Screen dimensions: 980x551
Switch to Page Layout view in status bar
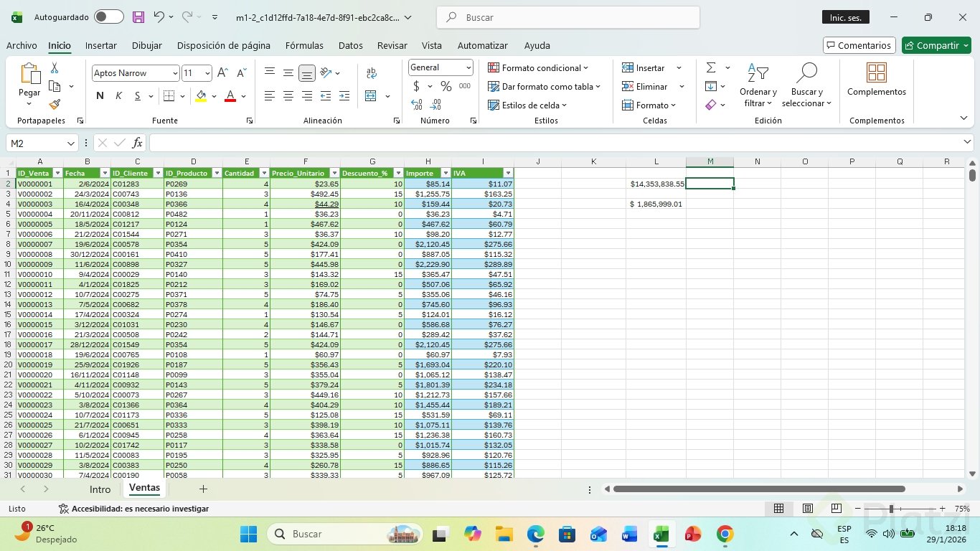(807, 509)
